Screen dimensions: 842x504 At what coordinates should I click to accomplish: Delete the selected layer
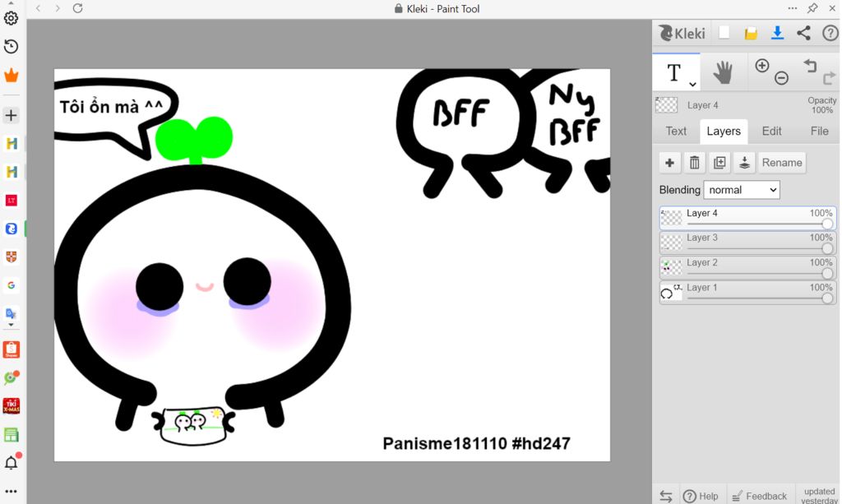click(x=694, y=163)
